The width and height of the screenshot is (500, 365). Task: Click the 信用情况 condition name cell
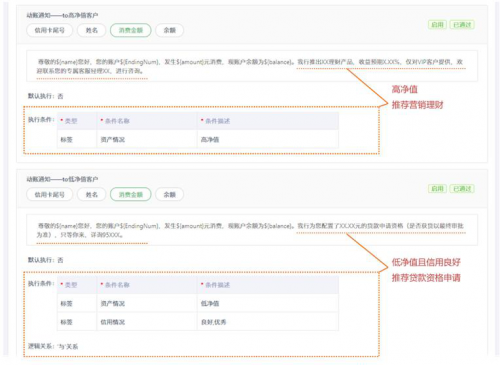click(x=147, y=322)
